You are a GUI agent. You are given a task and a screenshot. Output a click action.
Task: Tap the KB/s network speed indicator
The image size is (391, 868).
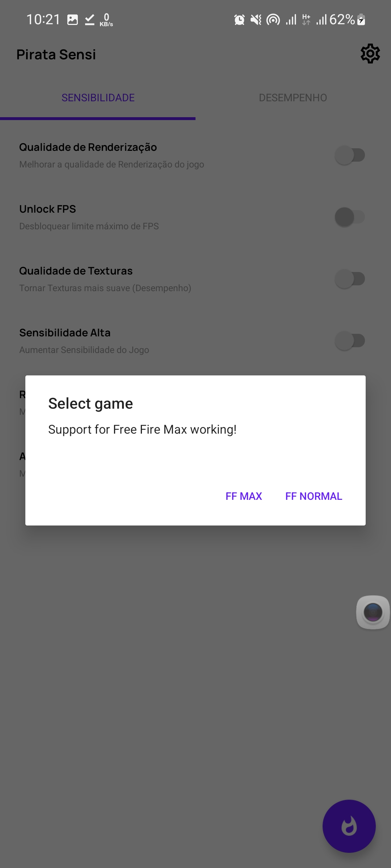pyautogui.click(x=106, y=20)
